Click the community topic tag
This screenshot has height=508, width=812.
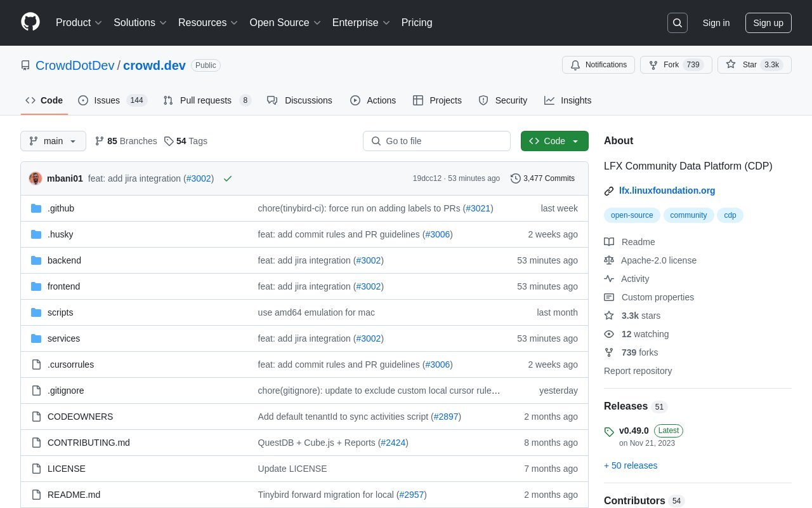pyautogui.click(x=688, y=215)
